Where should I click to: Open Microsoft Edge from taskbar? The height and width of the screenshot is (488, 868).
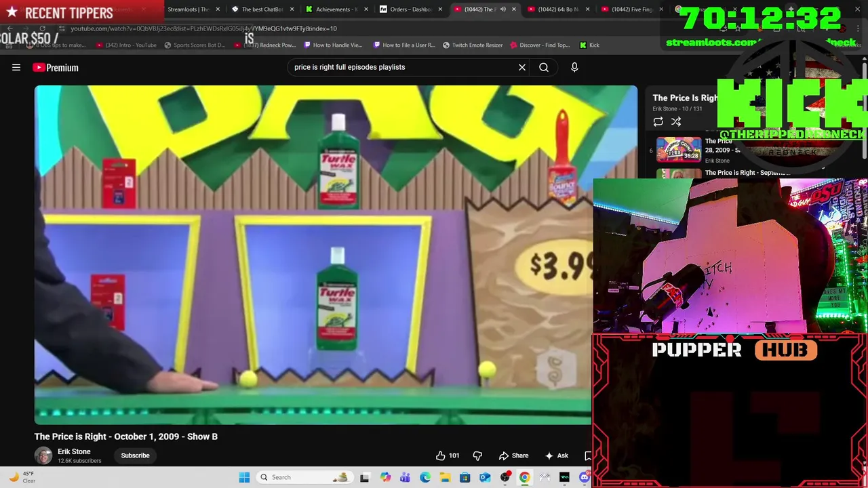click(425, 477)
